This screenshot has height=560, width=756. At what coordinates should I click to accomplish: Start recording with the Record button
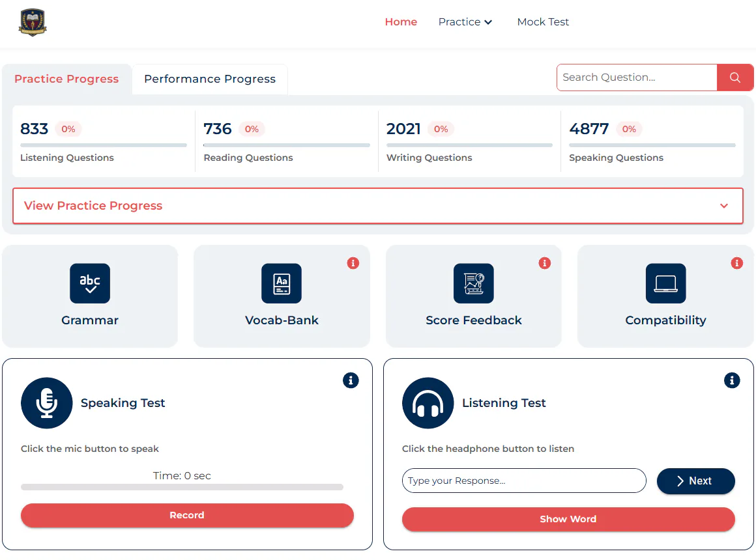(187, 515)
